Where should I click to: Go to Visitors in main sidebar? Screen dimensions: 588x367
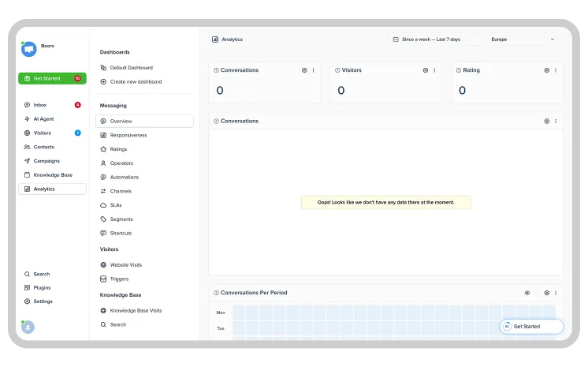(x=52, y=133)
